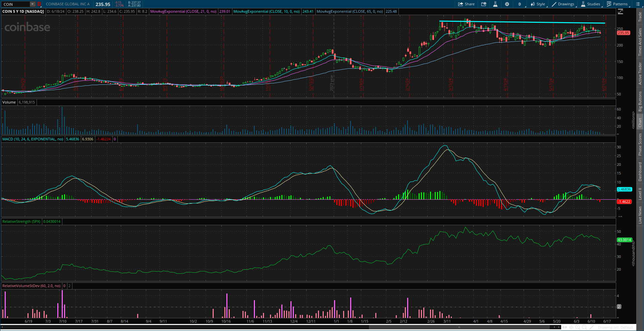Click the zoom out magnifier icon
644x331 pixels.
click(x=585, y=327)
